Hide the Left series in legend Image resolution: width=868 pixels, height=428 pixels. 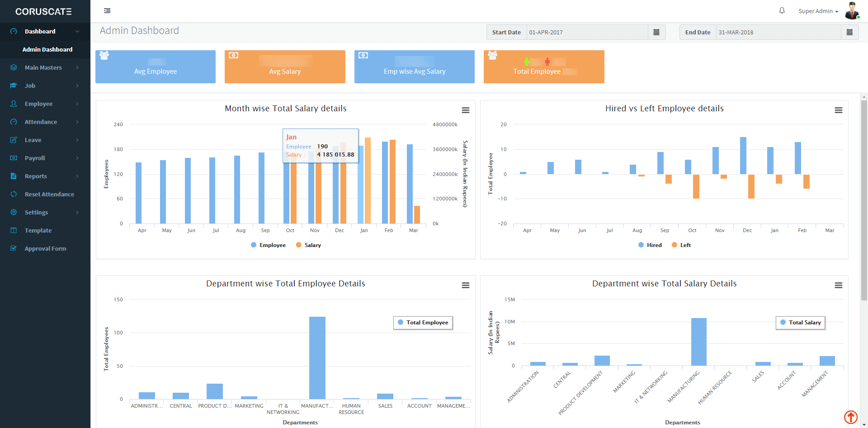(x=681, y=245)
